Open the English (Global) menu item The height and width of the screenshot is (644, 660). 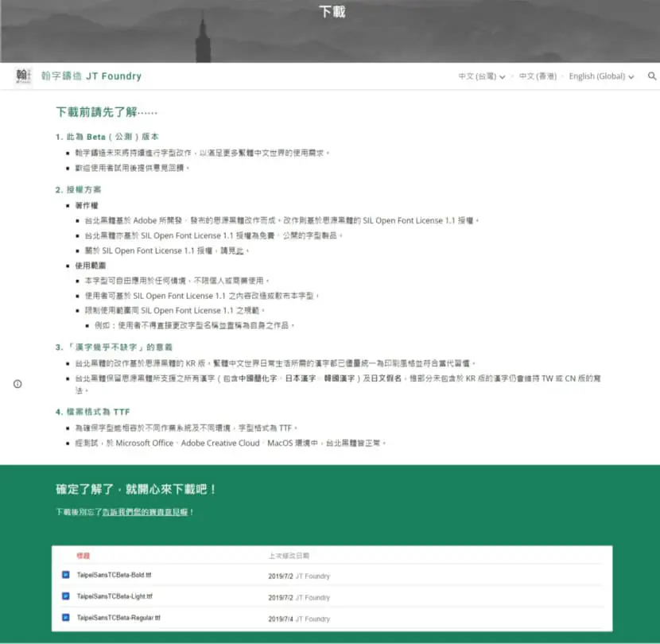coord(597,76)
